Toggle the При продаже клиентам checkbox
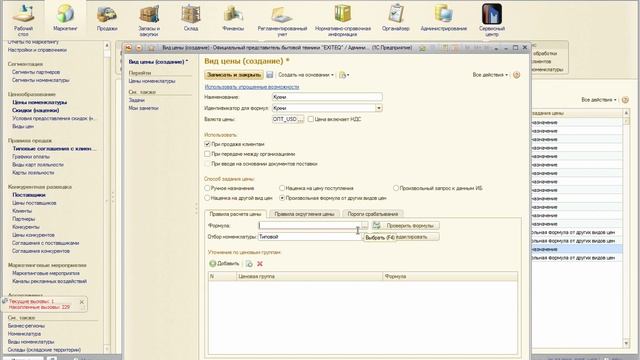The width and height of the screenshot is (640, 360). click(x=207, y=144)
